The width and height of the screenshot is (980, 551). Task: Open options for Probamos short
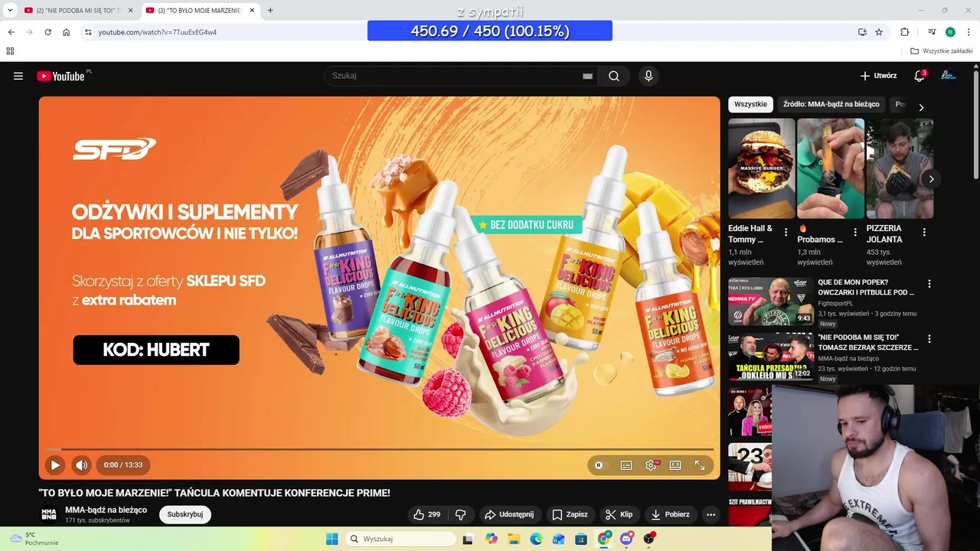(854, 233)
